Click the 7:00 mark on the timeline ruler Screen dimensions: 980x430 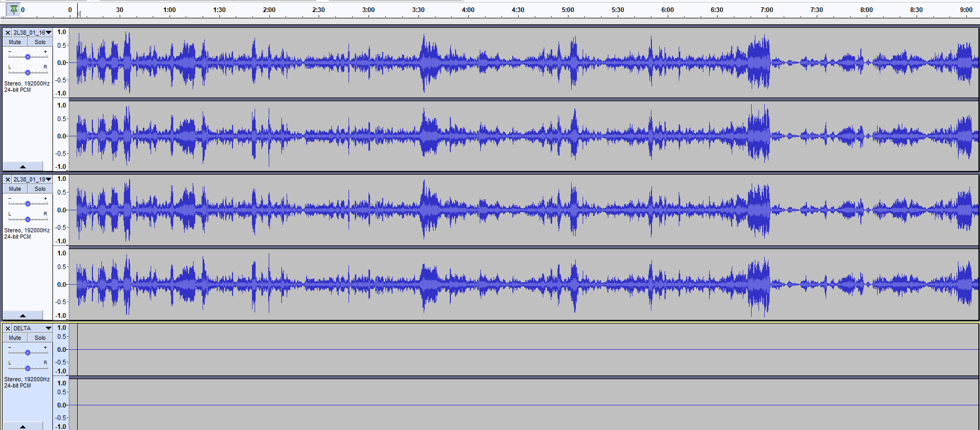coord(767,10)
